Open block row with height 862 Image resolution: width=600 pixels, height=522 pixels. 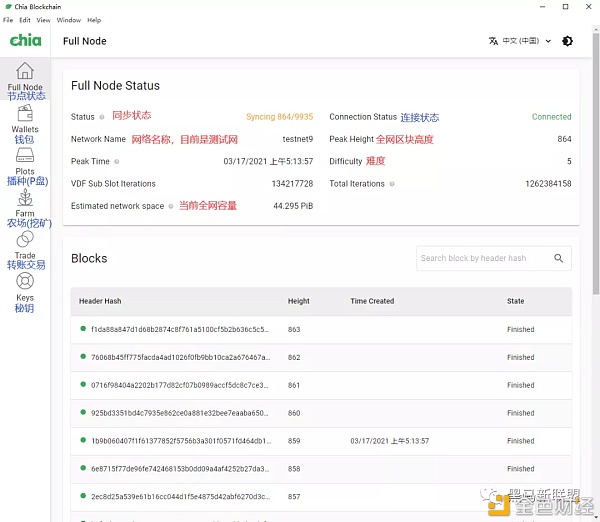tap(321, 357)
